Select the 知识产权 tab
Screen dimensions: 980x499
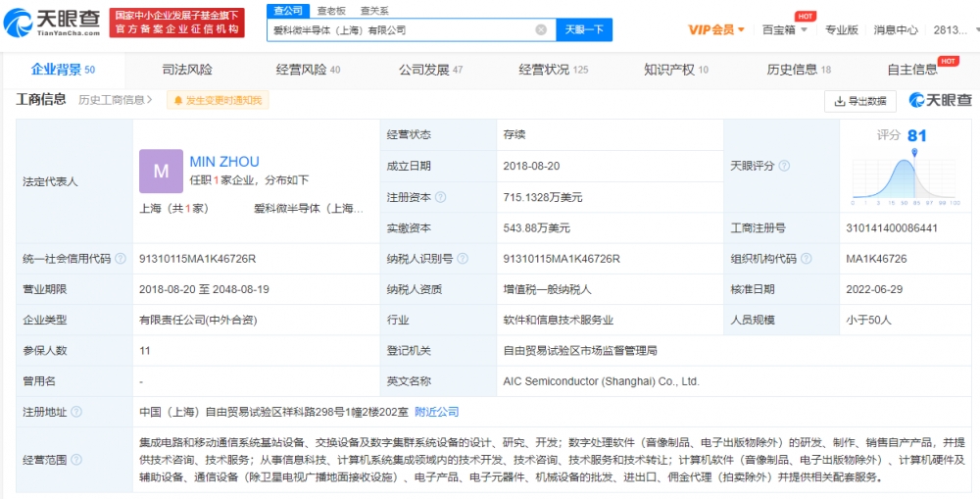(676, 70)
